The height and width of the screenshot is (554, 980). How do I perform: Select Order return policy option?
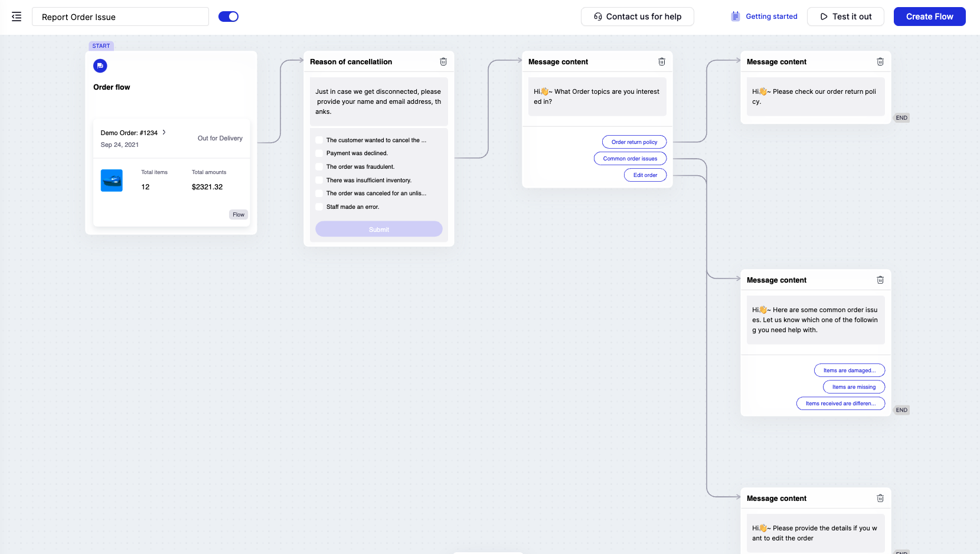click(635, 142)
